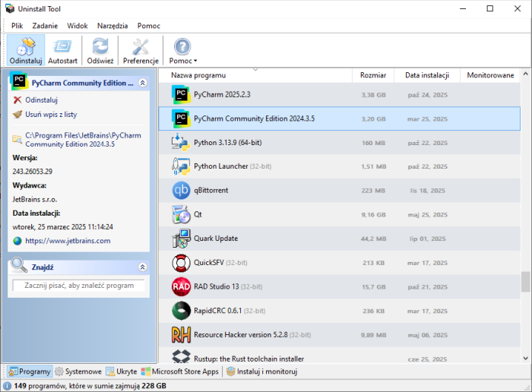The image size is (532, 392).
Task: Open the PyCharm Community Edition install folder path
Action: click(83, 140)
